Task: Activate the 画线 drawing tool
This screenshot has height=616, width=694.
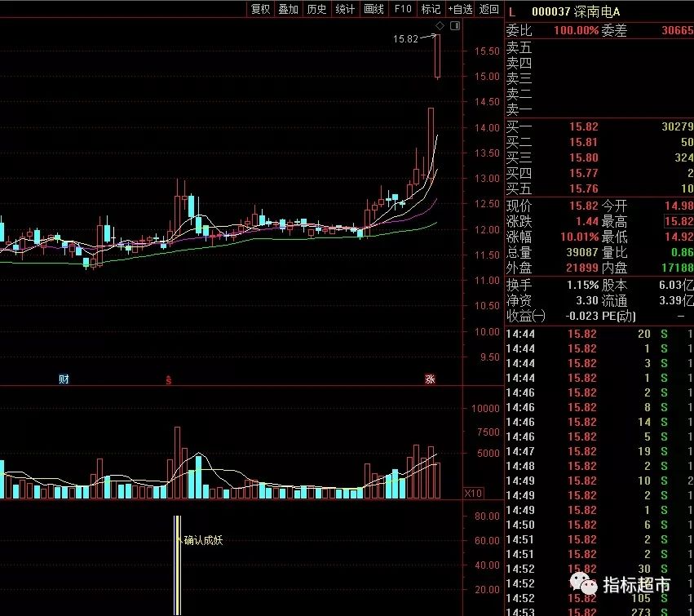Action: pos(374,9)
